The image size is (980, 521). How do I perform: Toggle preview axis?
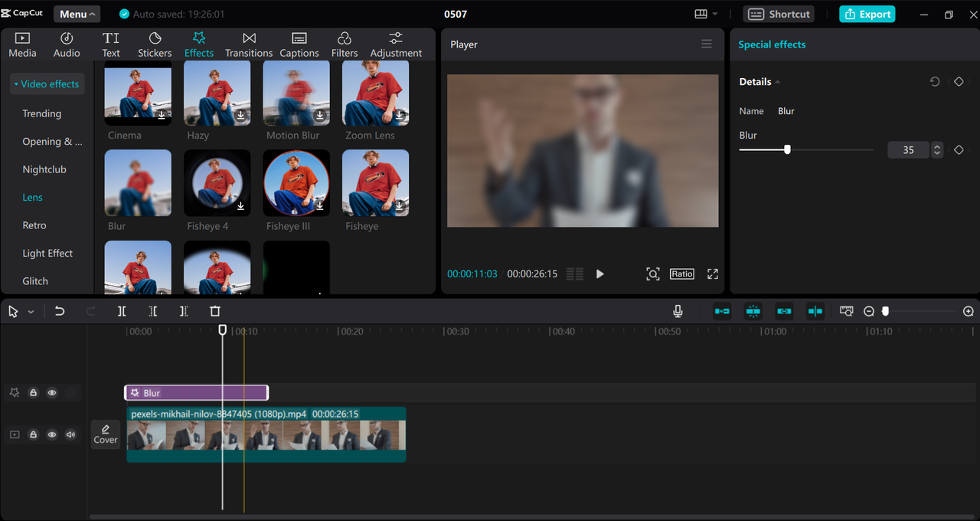(x=815, y=311)
